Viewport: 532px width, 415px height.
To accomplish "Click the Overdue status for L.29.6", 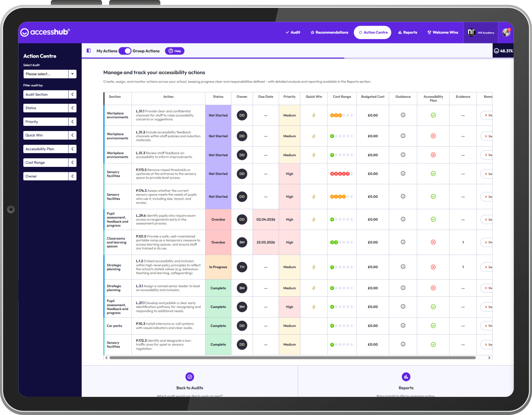I will [218, 219].
